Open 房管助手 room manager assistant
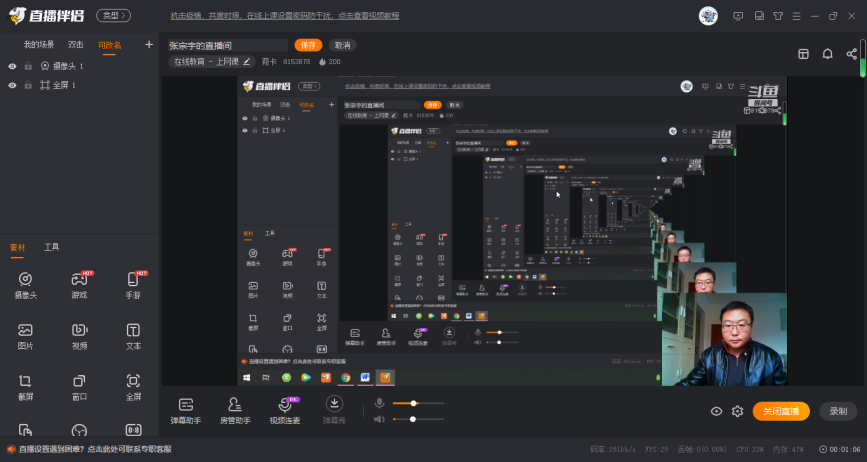The image size is (867, 462). tap(235, 411)
